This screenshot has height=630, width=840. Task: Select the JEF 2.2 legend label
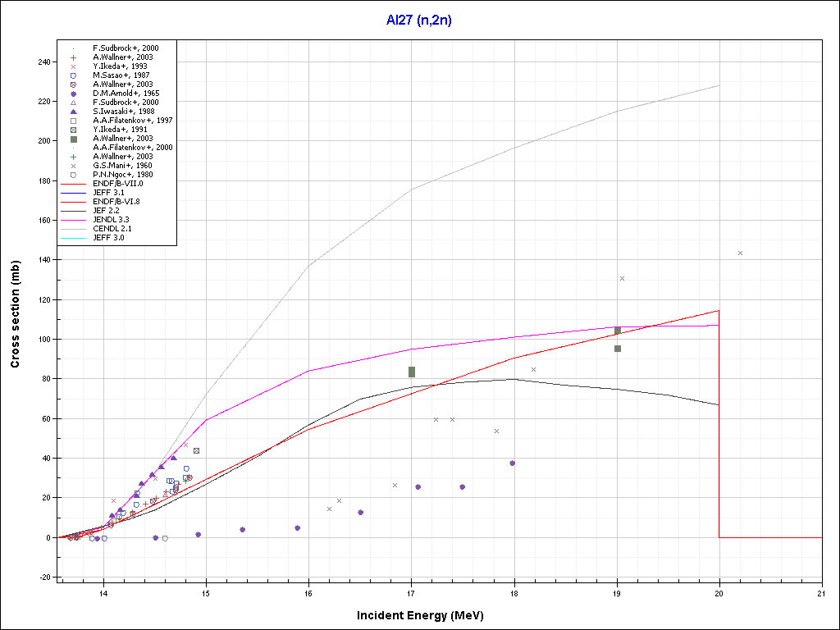[106, 211]
